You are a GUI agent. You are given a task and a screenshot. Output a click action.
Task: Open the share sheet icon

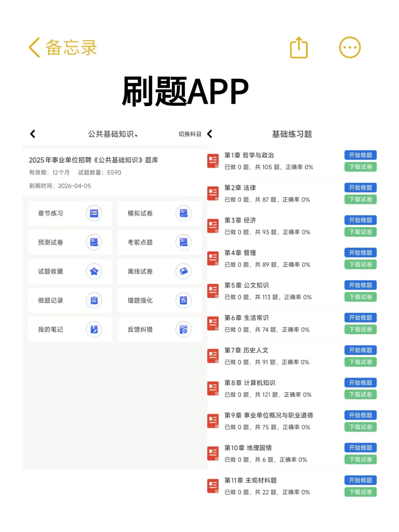(x=299, y=47)
